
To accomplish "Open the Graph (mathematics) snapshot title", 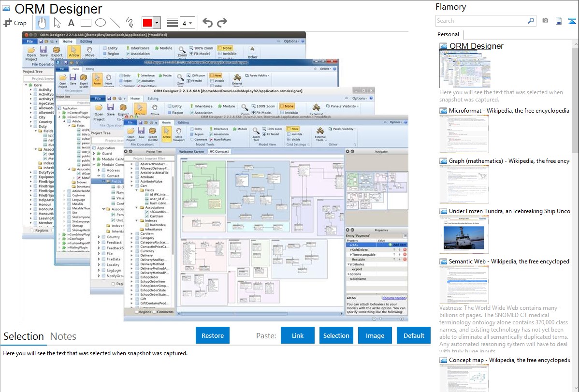I will point(509,161).
